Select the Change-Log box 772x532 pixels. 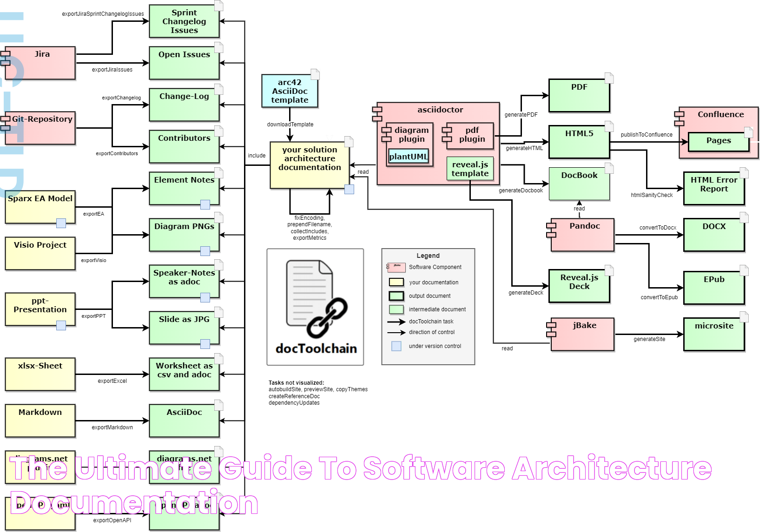(x=184, y=105)
